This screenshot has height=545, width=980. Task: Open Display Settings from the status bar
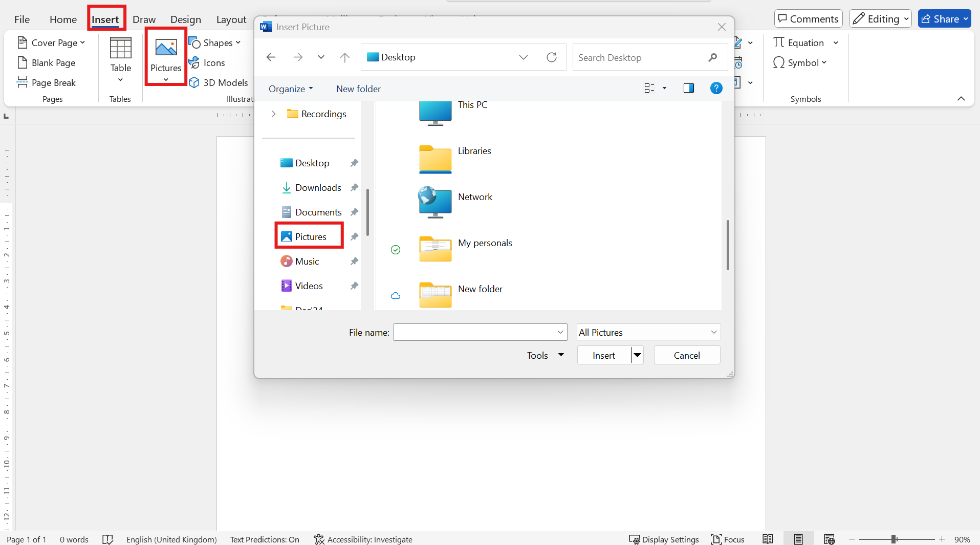[x=664, y=539]
